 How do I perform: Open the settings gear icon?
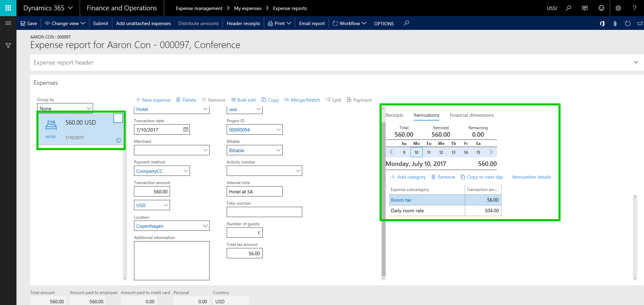pyautogui.click(x=618, y=8)
